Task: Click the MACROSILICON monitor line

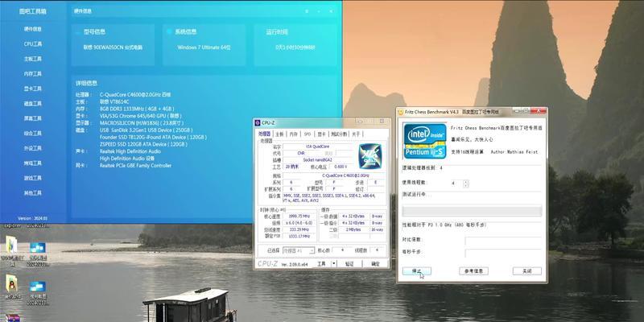Action: 140,123
